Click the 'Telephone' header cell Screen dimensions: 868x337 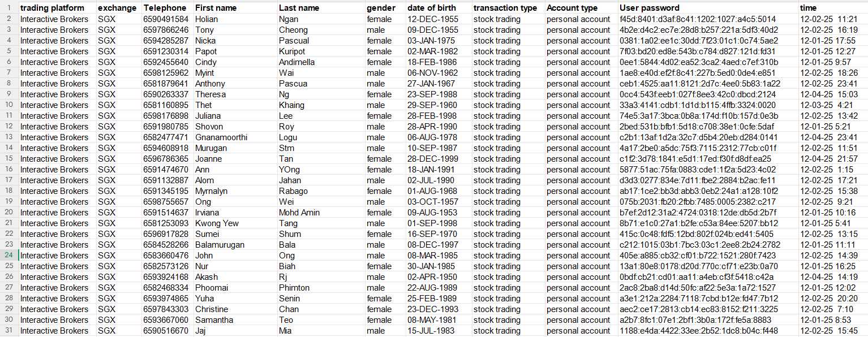[167, 8]
